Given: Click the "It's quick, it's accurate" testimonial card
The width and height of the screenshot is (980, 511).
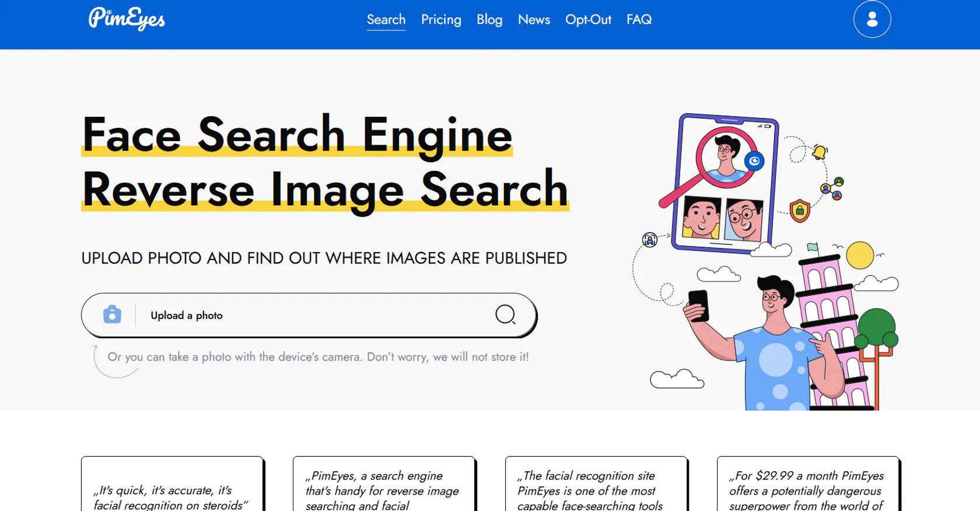Looking at the screenshot, I should pyautogui.click(x=172, y=484).
